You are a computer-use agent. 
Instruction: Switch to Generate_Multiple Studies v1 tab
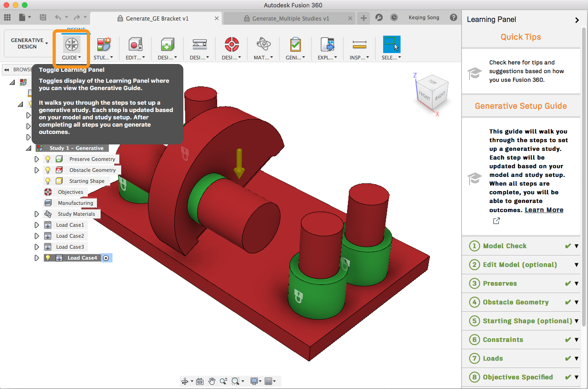(290, 18)
